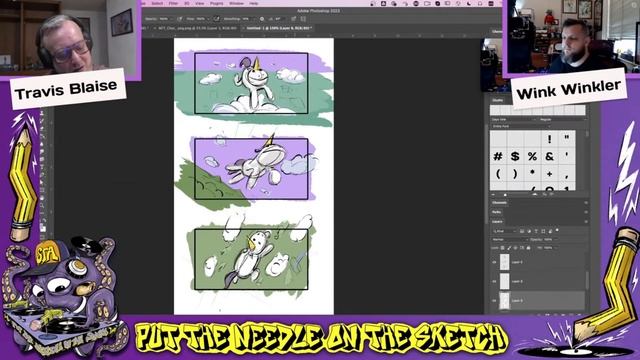Image resolution: width=640 pixels, height=360 pixels.
Task: Select the exclamation mark glyph
Action: (549, 139)
